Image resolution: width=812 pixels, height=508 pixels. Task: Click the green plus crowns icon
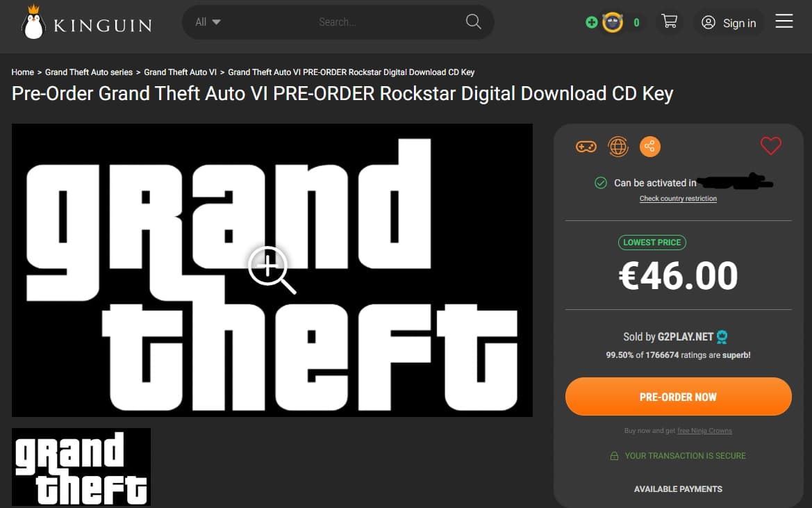coord(591,22)
